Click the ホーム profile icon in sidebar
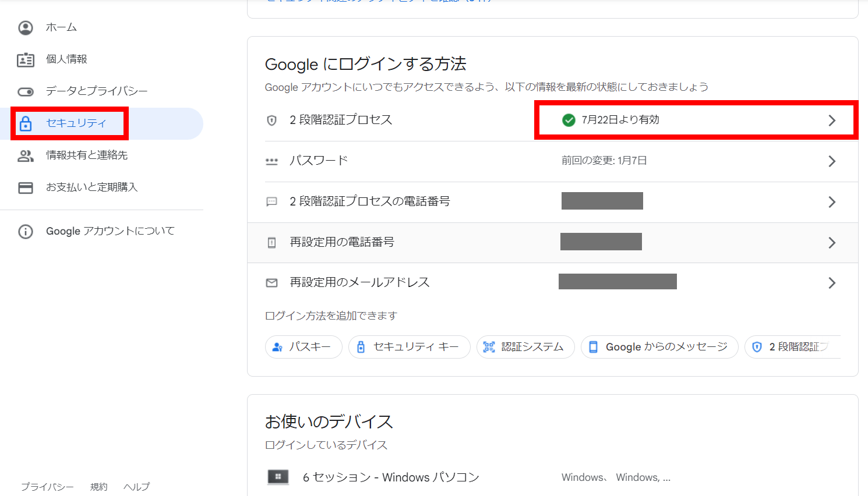 tap(26, 27)
